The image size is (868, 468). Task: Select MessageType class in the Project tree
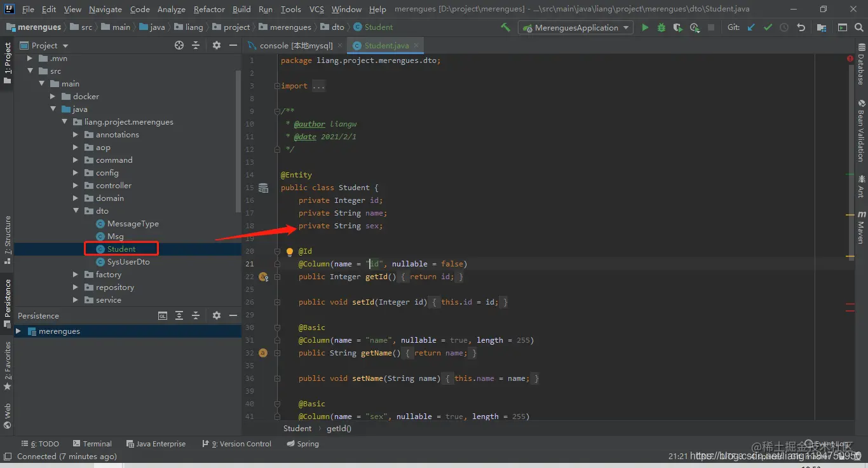tap(133, 224)
